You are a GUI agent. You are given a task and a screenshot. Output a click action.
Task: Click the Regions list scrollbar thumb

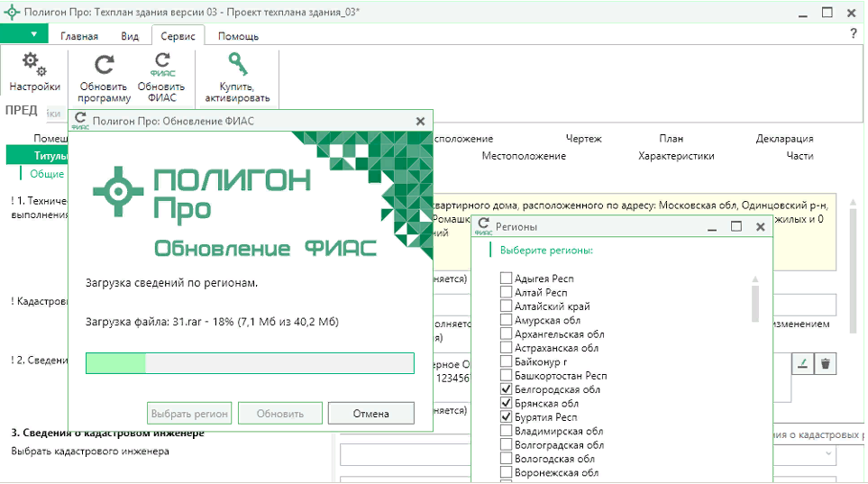coord(755,302)
